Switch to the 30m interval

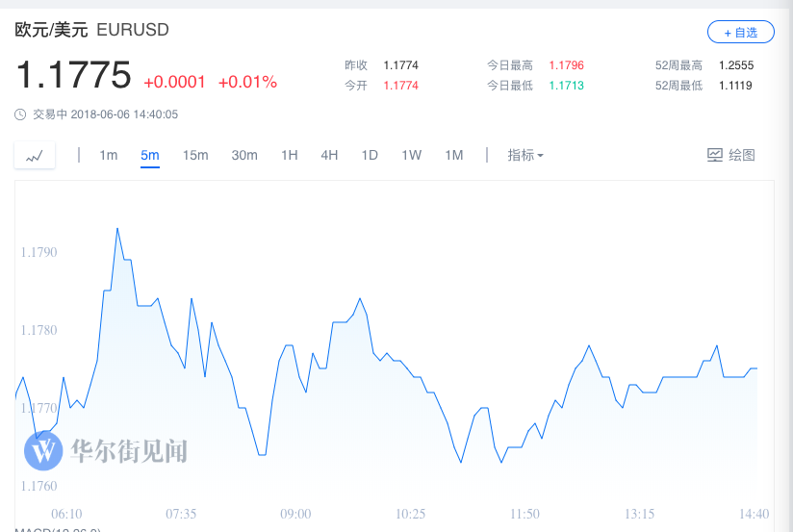(x=244, y=155)
